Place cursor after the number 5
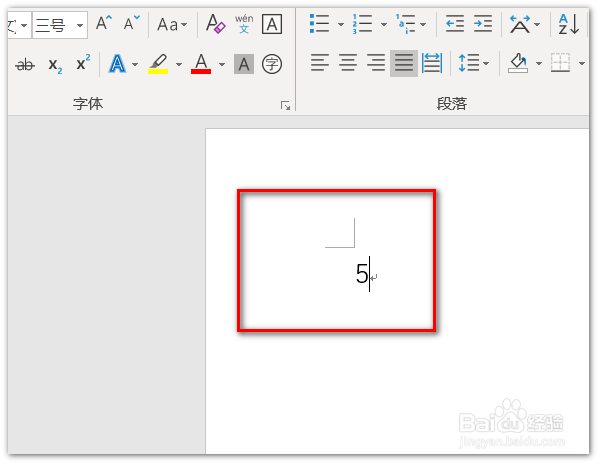Screen dimensions: 598x463 click(x=369, y=274)
